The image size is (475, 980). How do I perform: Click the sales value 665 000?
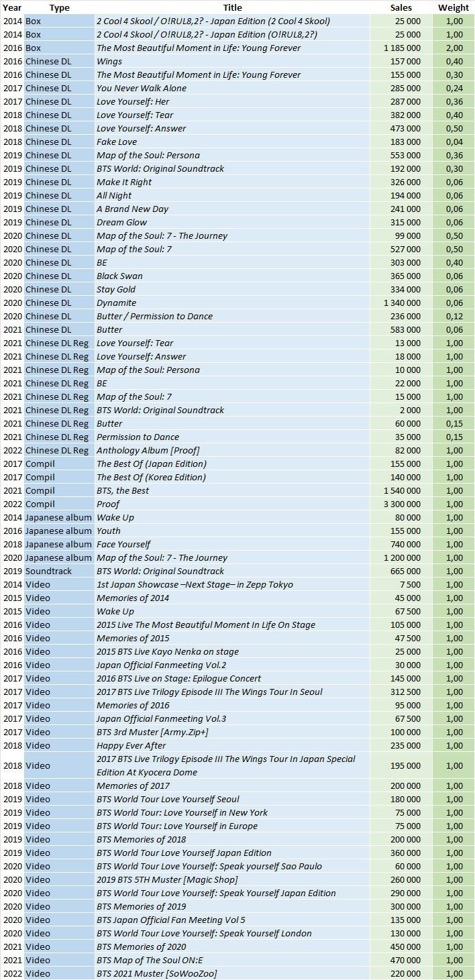(405, 571)
